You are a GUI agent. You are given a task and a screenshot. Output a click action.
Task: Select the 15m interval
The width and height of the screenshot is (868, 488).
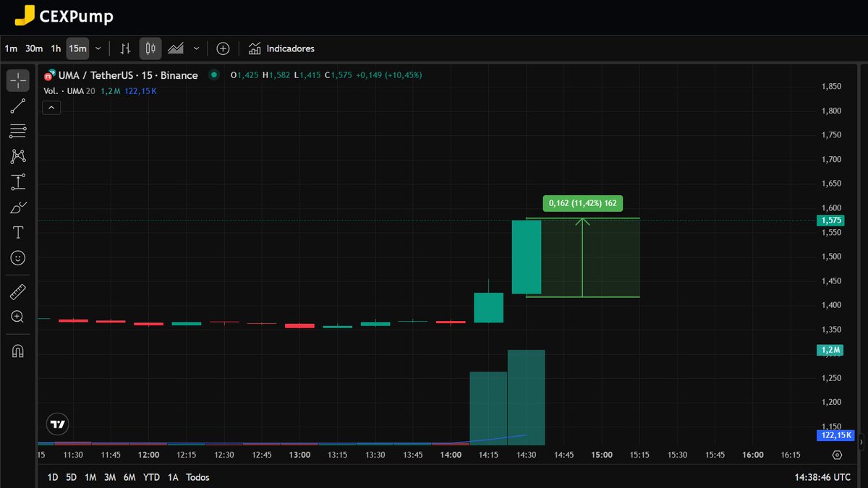tap(77, 48)
